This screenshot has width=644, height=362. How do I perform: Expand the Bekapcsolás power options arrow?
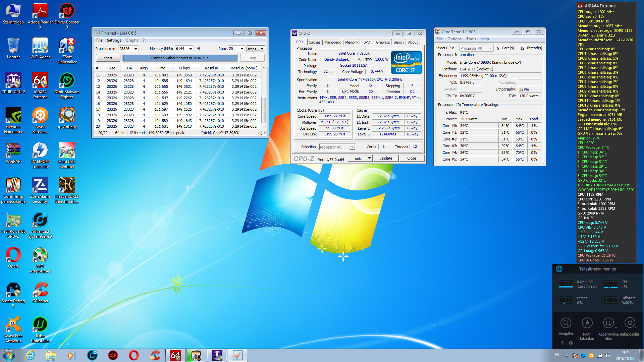click(635, 327)
